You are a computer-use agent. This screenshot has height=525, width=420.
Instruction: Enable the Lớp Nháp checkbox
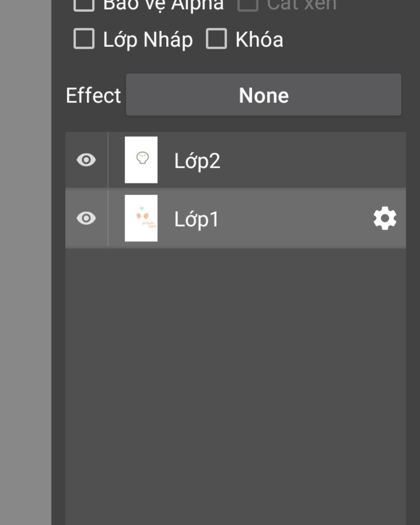(x=84, y=39)
